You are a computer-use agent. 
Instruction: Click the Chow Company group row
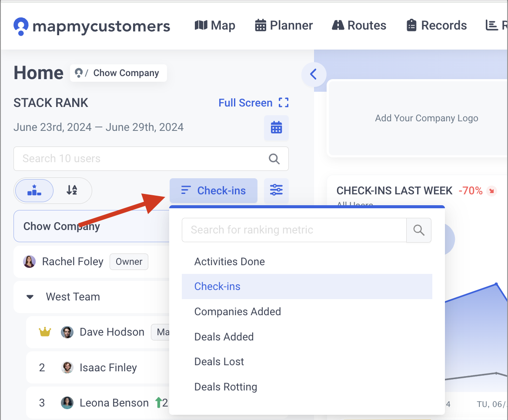92,226
